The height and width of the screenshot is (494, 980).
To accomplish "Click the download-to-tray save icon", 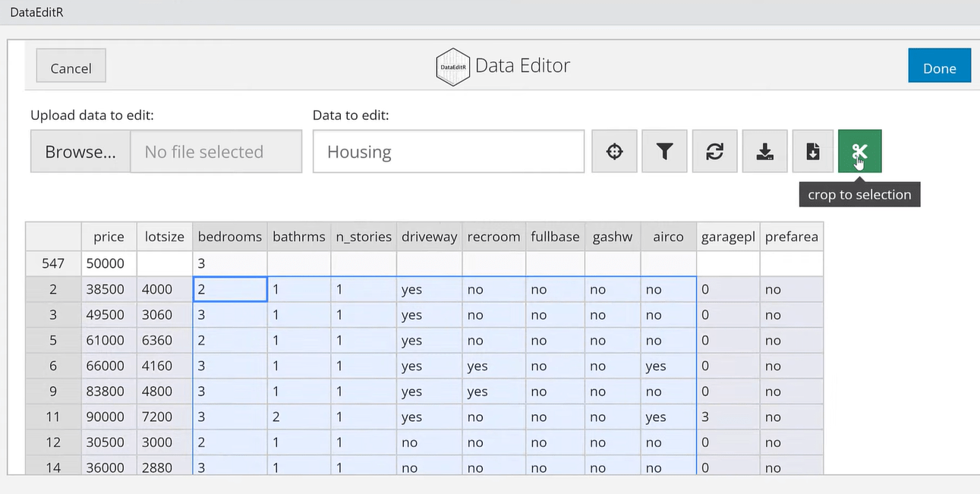I will coord(764,152).
